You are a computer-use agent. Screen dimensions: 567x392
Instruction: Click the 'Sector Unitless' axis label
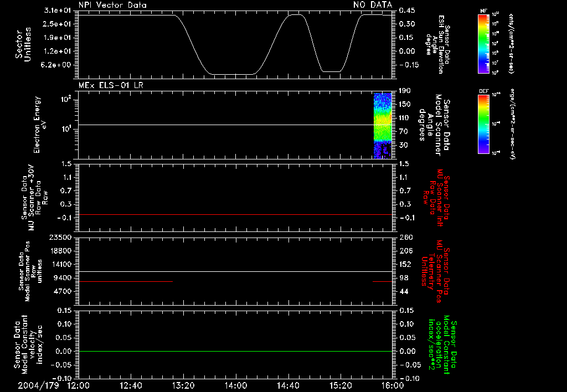point(23,44)
